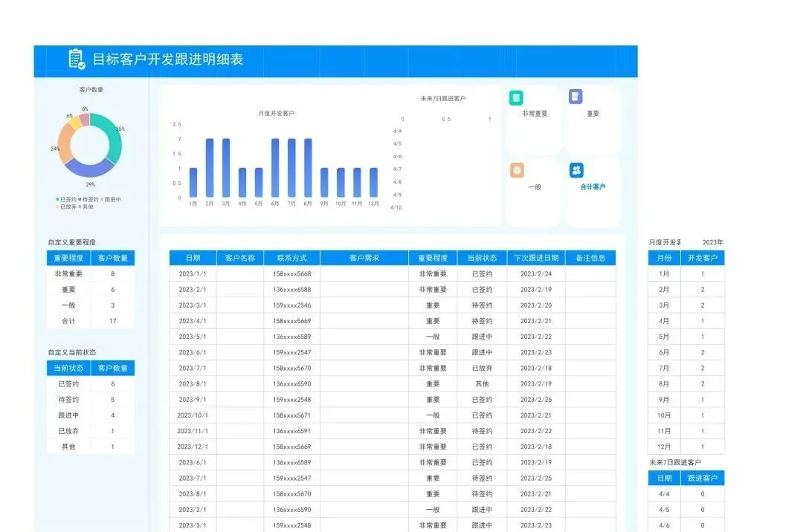Select 其他 status in main table
The height and width of the screenshot is (532, 803).
point(482,383)
